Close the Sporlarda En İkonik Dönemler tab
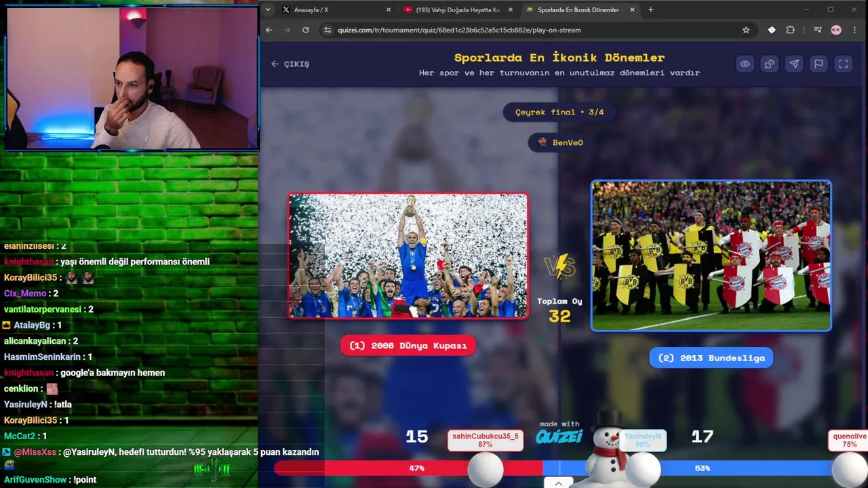This screenshot has width=868, height=488. pos(633,9)
